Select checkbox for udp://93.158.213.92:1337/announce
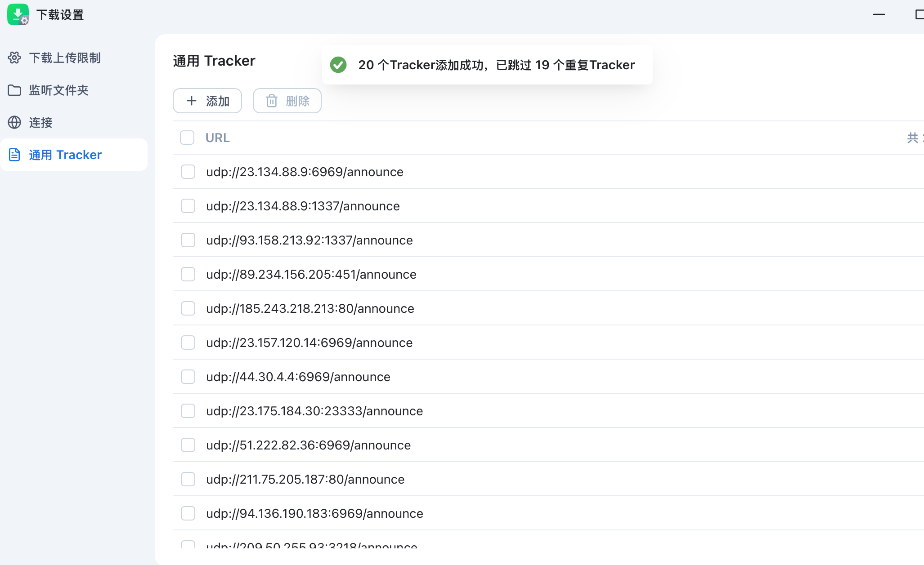Screen dimensions: 924x565 [188, 240]
